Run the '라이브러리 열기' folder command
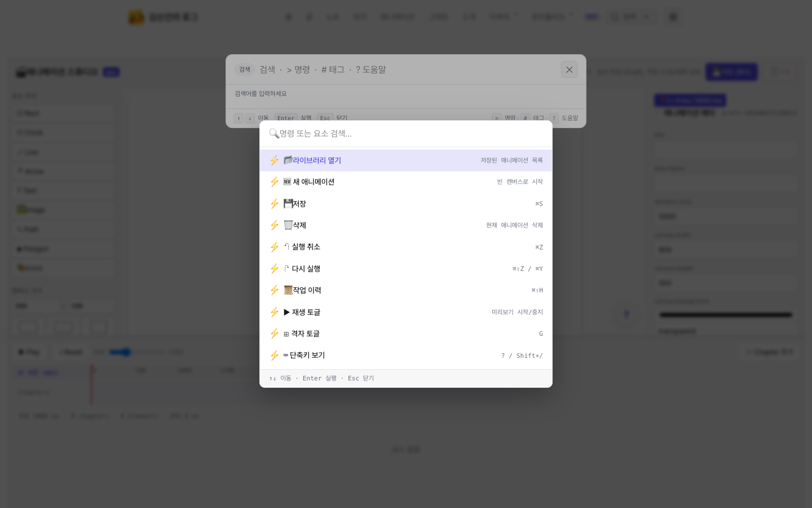812x508 pixels. tap(406, 160)
